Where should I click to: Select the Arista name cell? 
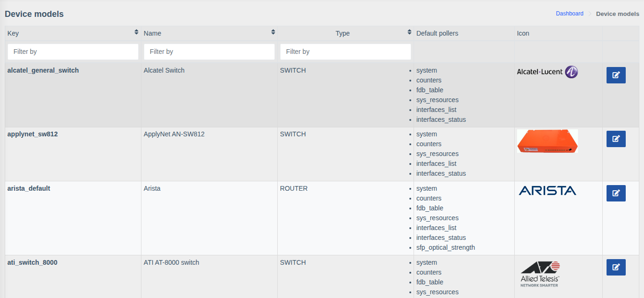[x=152, y=188]
